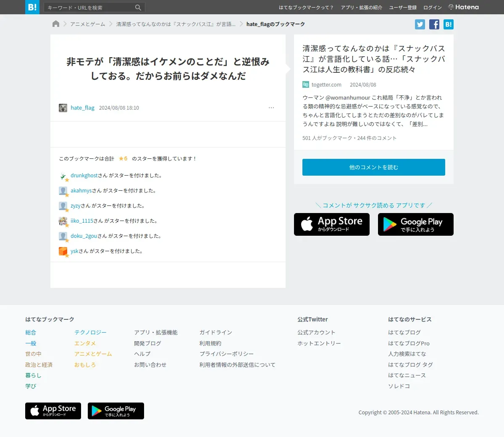Open footer 政治と経済 category
504x437 pixels.
click(x=39, y=365)
